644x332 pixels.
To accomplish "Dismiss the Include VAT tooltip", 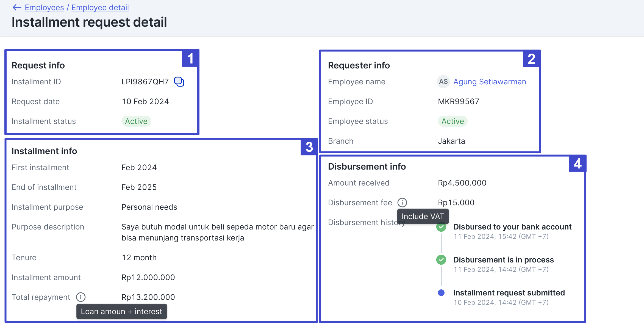I will point(423,216).
